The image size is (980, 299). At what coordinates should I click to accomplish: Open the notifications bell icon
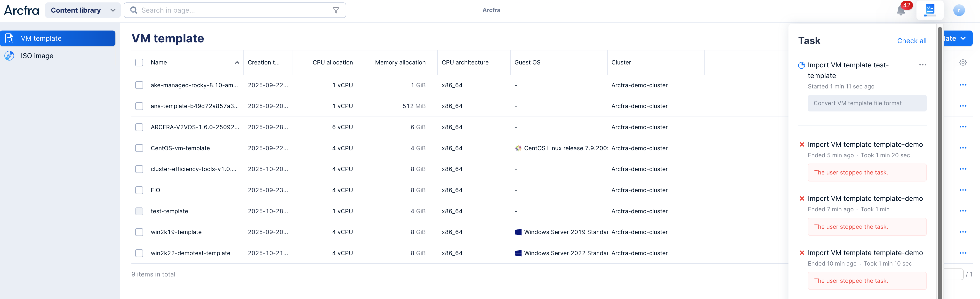(x=900, y=10)
